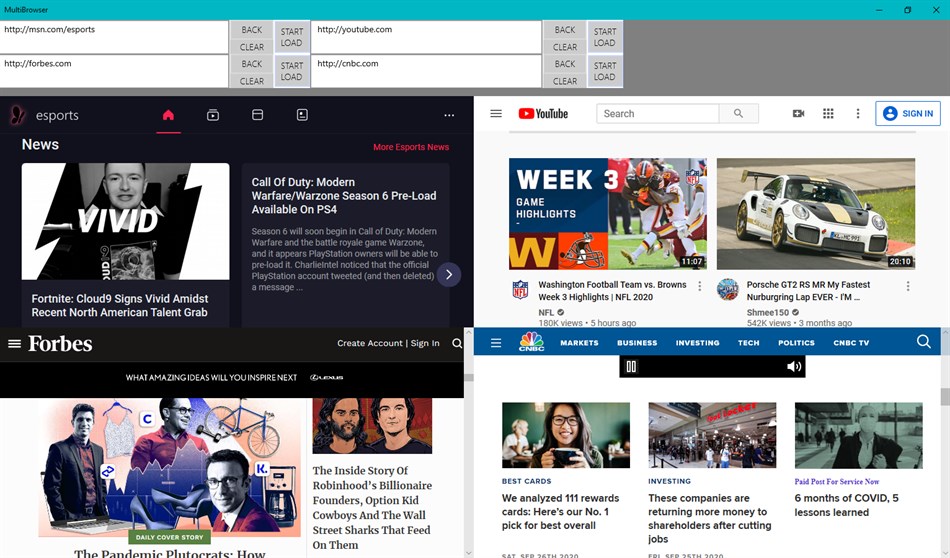Click the YouTube logo
The width and height of the screenshot is (950, 558).
(543, 113)
